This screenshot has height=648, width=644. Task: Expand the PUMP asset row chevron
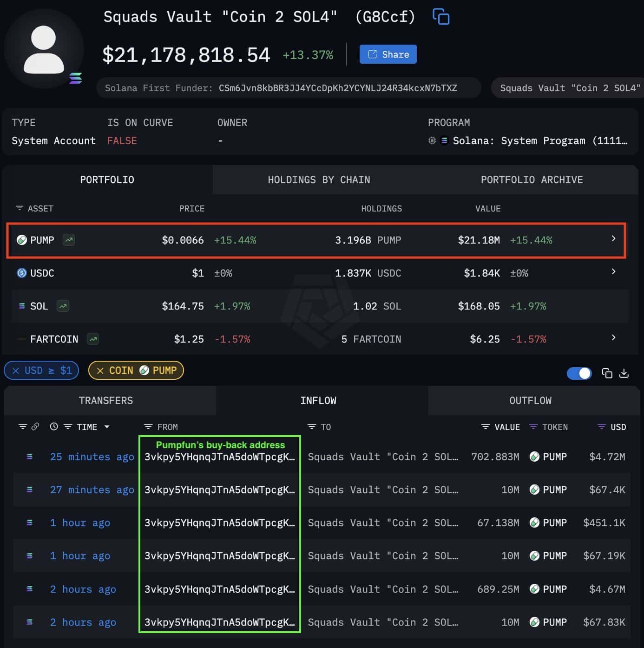[x=613, y=238]
